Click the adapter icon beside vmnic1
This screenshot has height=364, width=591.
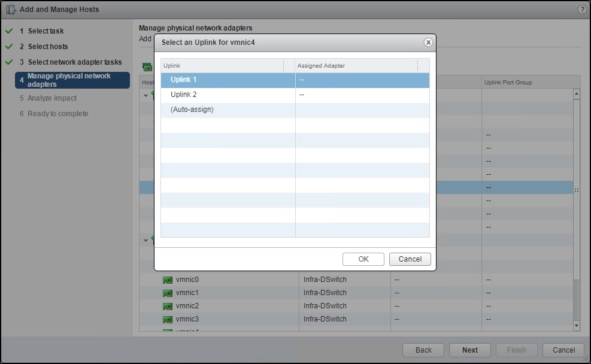168,293
